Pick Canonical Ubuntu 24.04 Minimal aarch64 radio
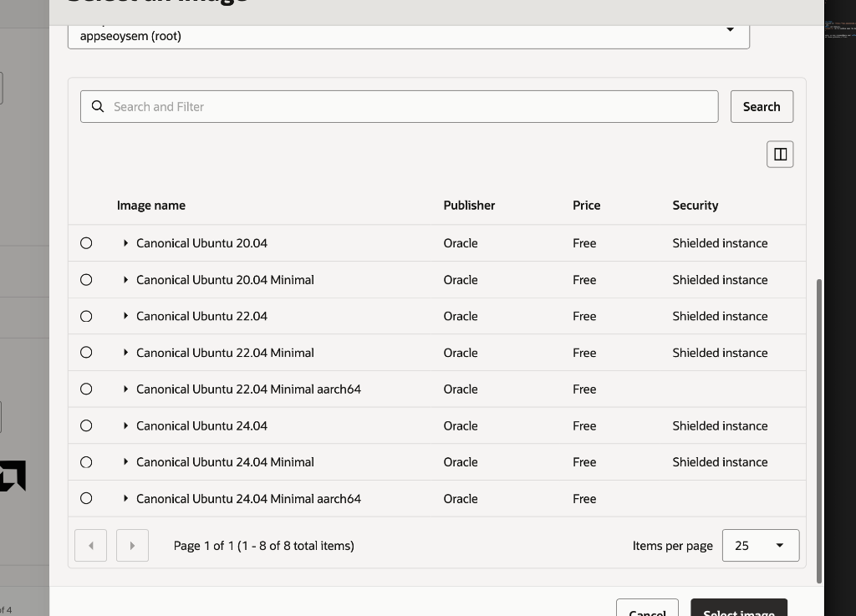Viewport: 856px width, 616px height. pyautogui.click(x=86, y=498)
